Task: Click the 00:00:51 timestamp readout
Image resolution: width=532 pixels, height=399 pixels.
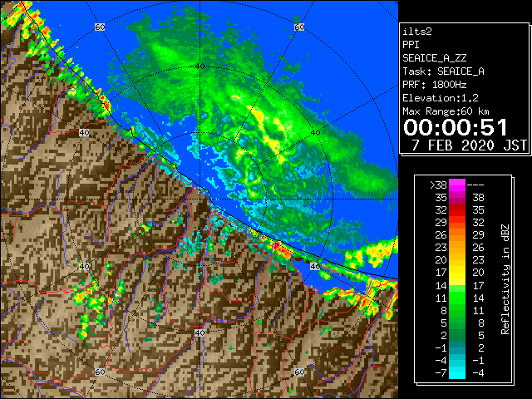Action: pos(456,127)
